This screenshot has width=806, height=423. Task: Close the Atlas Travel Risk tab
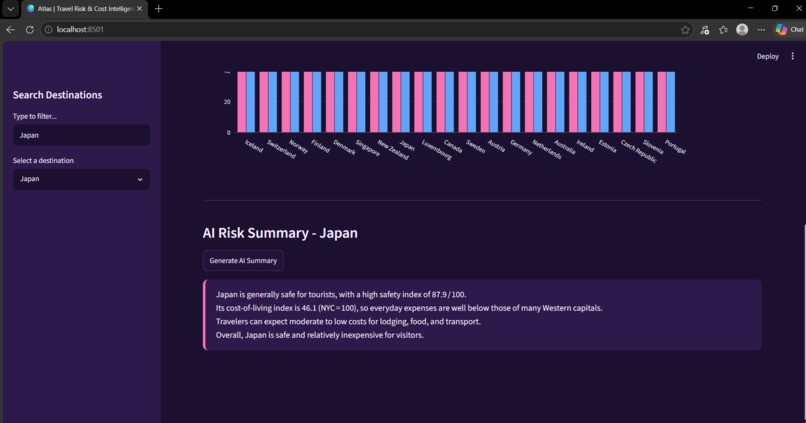tap(139, 9)
